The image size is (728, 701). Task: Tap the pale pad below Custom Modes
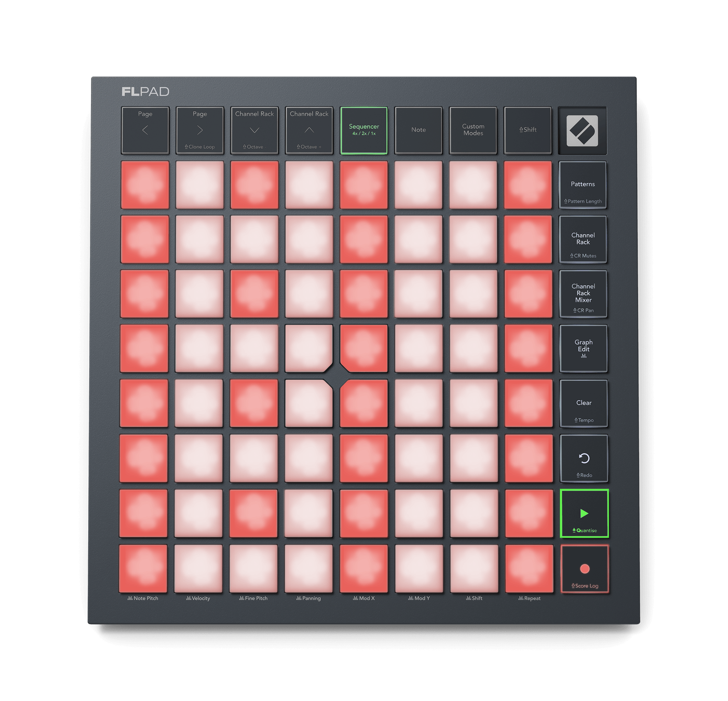coord(473,185)
